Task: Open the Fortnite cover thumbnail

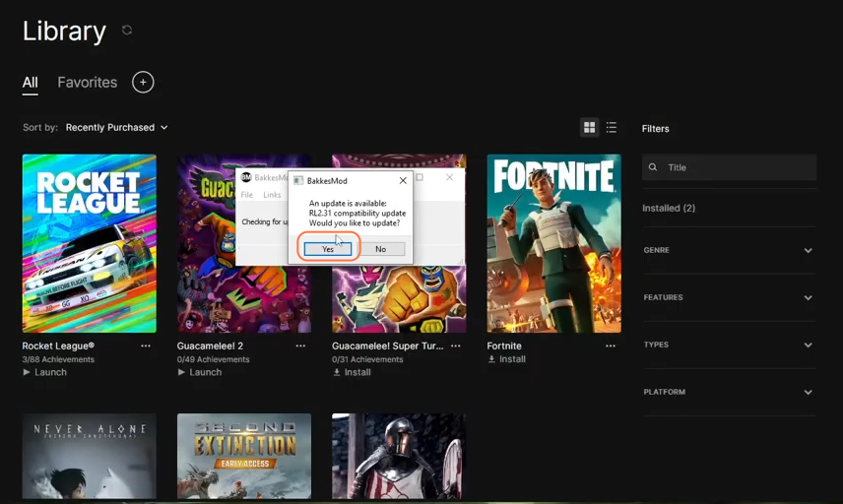Action: tap(553, 243)
